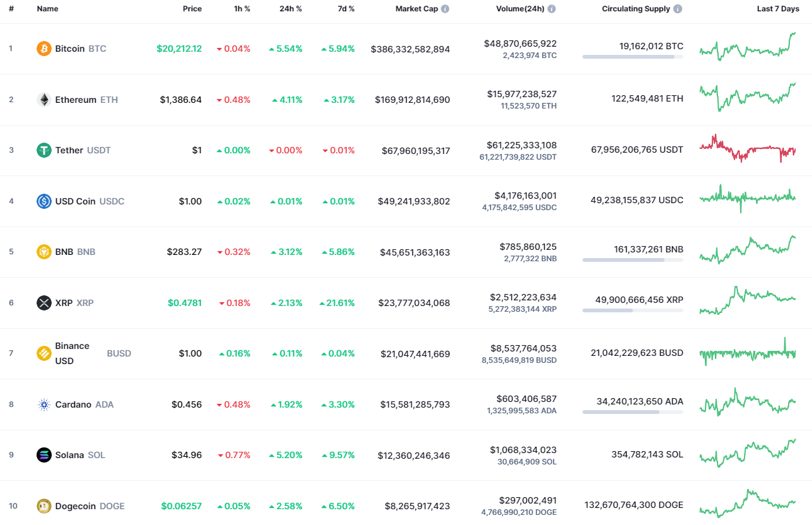Click the Binance USD logo icon
Screen dimensions: 812x525
click(x=43, y=353)
